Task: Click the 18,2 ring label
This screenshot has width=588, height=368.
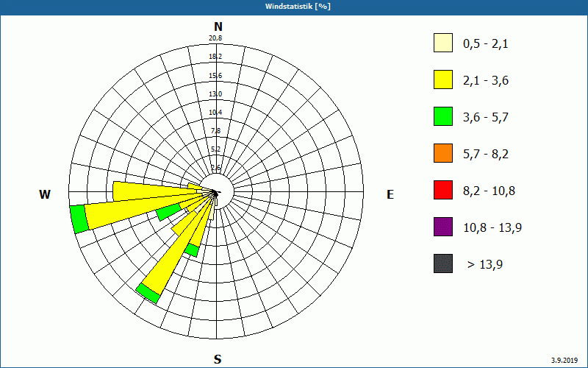Action: coord(215,57)
